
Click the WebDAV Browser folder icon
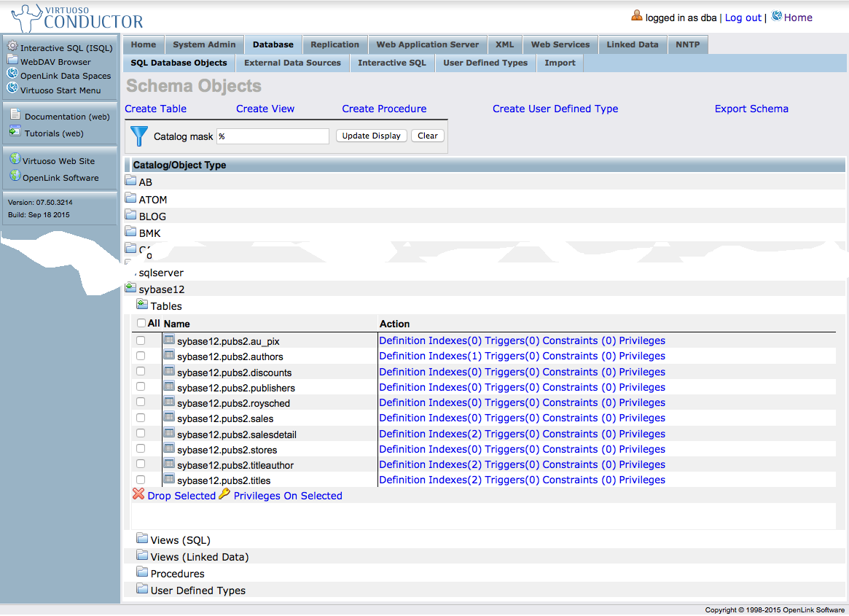(x=12, y=60)
